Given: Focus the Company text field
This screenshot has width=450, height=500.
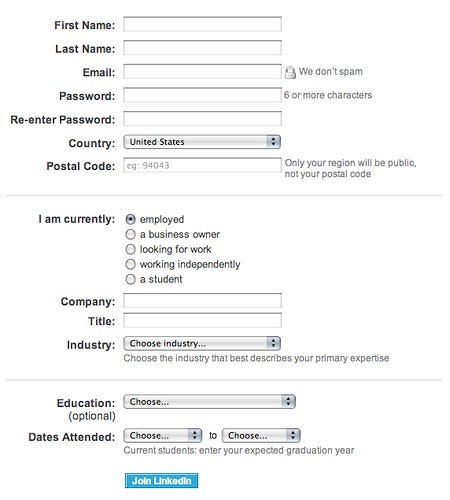Looking at the screenshot, I should (x=202, y=301).
